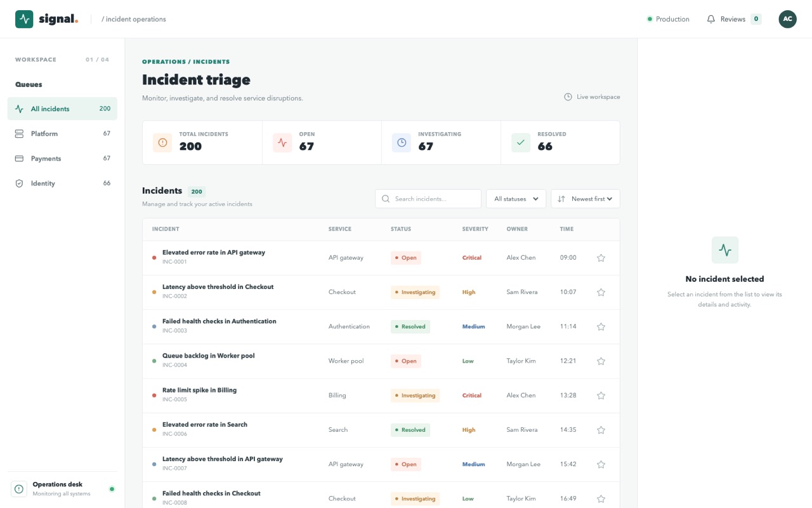The width and height of the screenshot is (812, 508).
Task: Select the Platform queue
Action: coord(62,133)
